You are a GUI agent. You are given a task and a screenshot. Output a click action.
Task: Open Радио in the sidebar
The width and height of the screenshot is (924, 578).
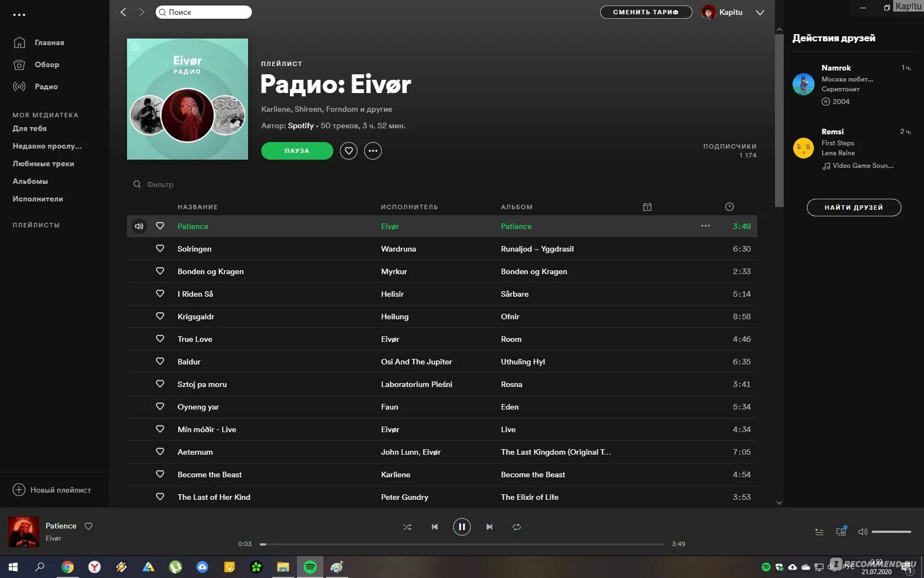click(x=46, y=86)
